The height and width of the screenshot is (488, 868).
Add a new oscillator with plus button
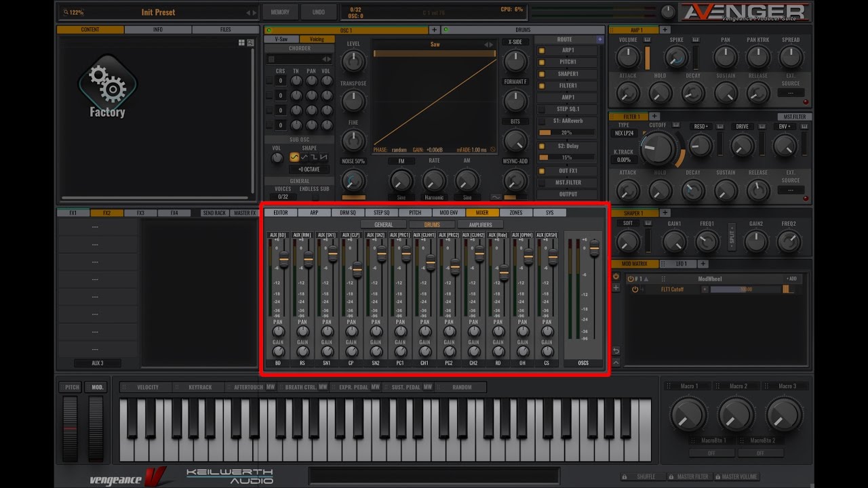pos(434,30)
